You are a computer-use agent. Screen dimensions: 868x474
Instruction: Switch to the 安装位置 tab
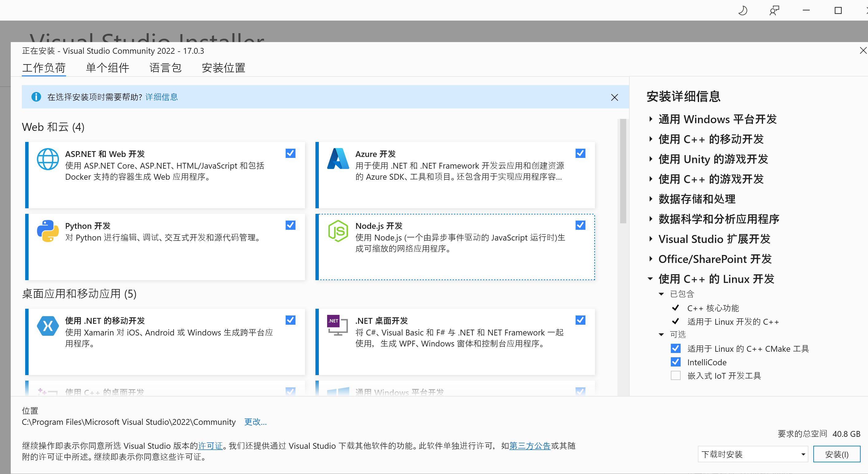[223, 68]
